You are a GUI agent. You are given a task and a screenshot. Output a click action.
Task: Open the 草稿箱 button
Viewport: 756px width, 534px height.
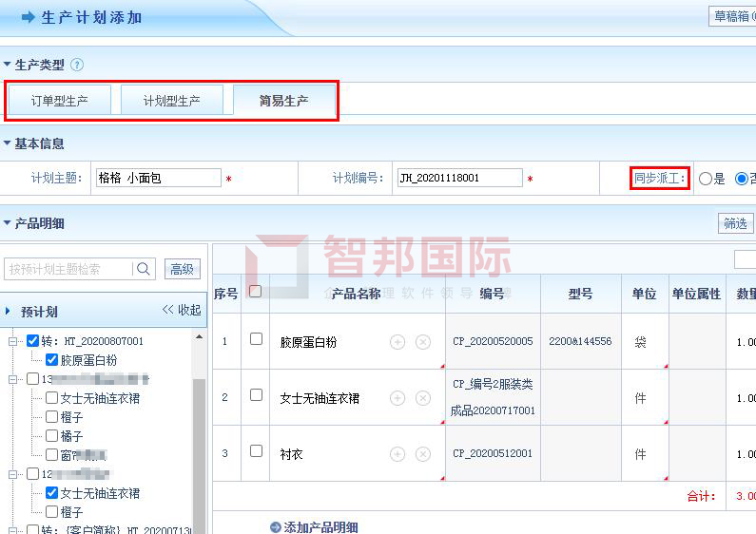(x=732, y=16)
